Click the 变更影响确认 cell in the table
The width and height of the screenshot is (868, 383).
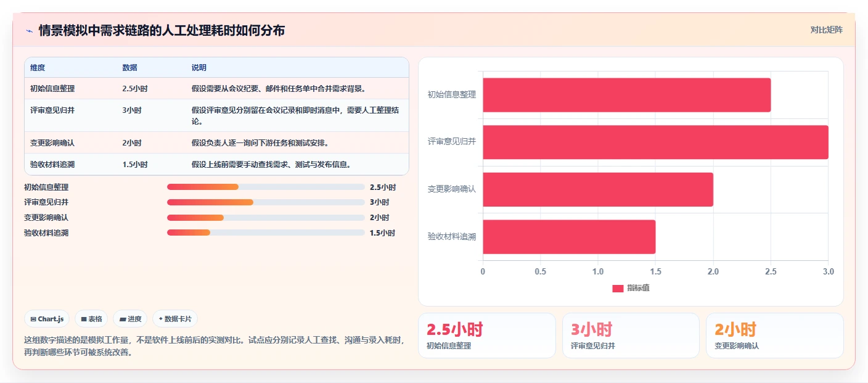(52, 143)
